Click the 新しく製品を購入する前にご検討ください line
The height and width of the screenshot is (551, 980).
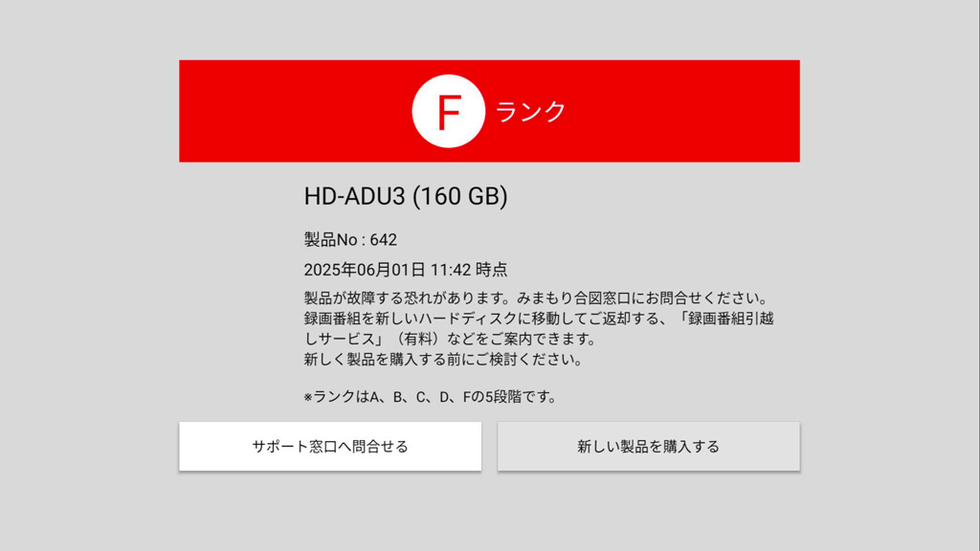(443, 360)
